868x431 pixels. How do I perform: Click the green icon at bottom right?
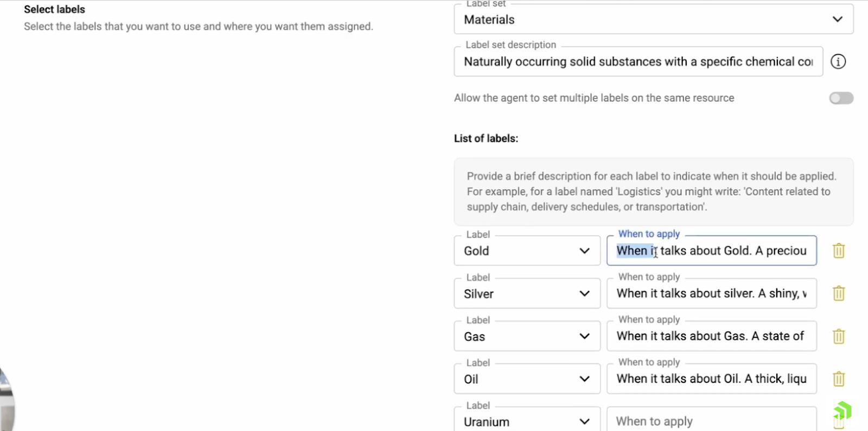tap(843, 410)
